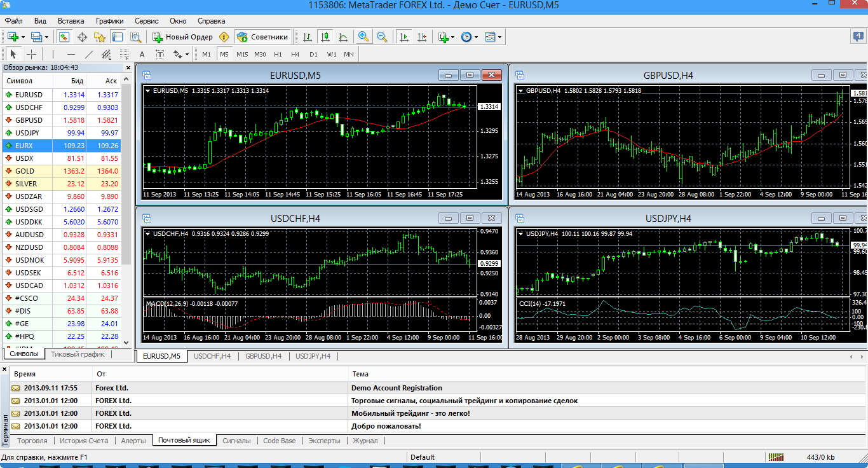The width and height of the screenshot is (868, 468).
Task: Switch timeframe to D1
Action: tap(313, 54)
